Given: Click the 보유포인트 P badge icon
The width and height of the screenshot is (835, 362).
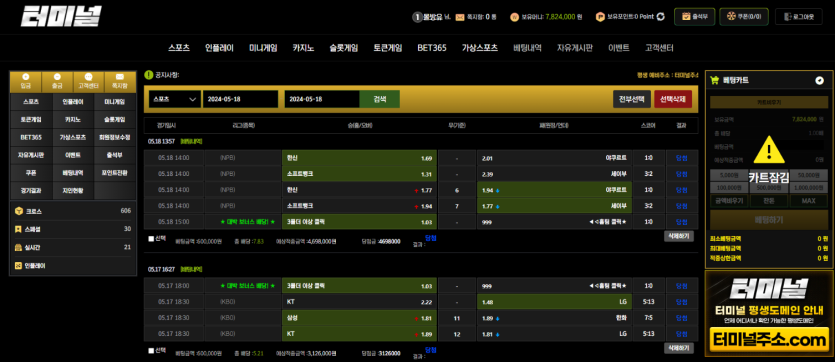Looking at the screenshot, I should (600, 17).
